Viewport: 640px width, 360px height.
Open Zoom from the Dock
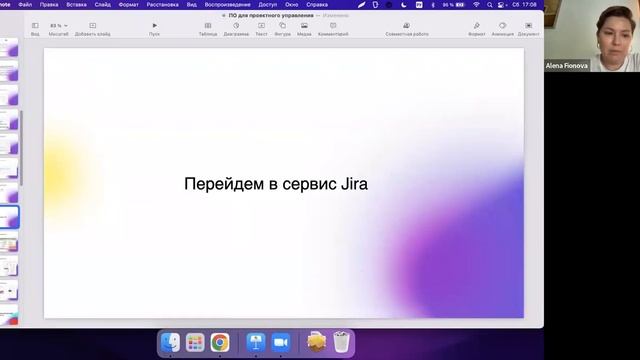(x=280, y=342)
